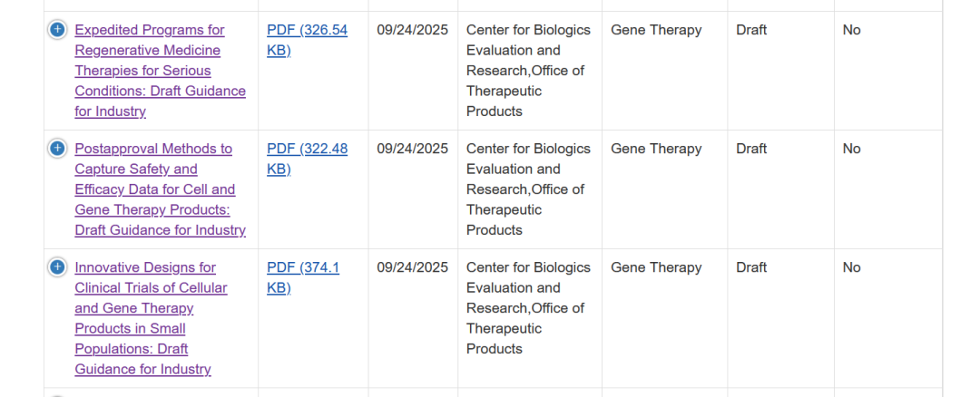Click the date in the Expedited Programs row

[413, 30]
